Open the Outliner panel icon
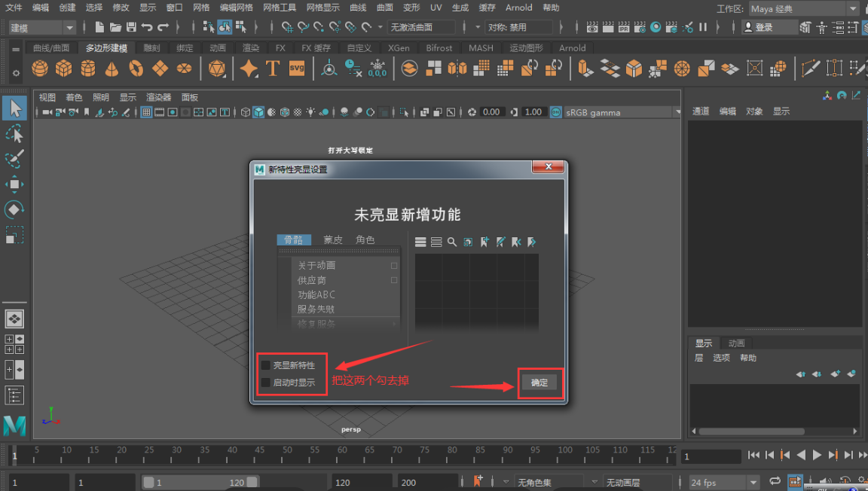 coord(14,395)
